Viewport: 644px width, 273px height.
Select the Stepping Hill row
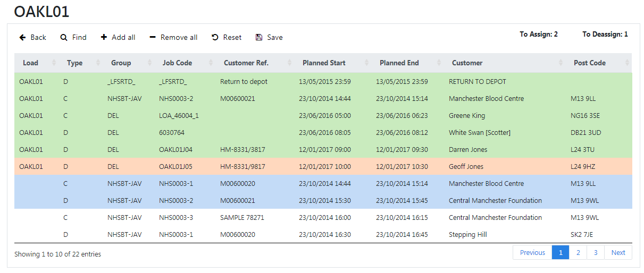click(323, 234)
